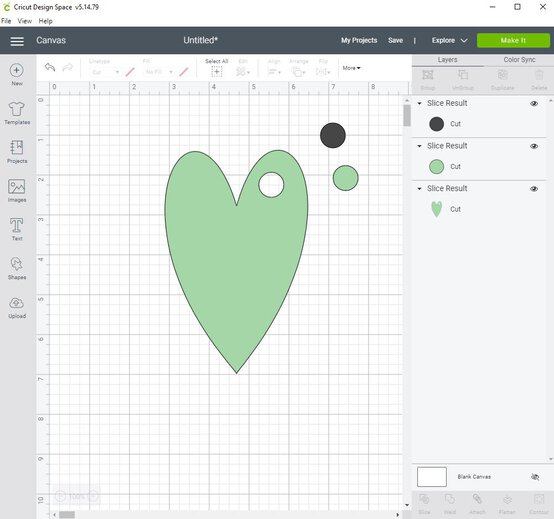
Task: Click the Attach tool at panel bottom
Action: coord(477,504)
